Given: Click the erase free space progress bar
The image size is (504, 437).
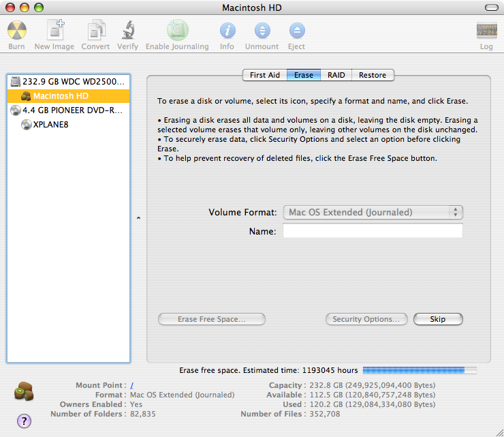Looking at the screenshot, I should pos(420,370).
